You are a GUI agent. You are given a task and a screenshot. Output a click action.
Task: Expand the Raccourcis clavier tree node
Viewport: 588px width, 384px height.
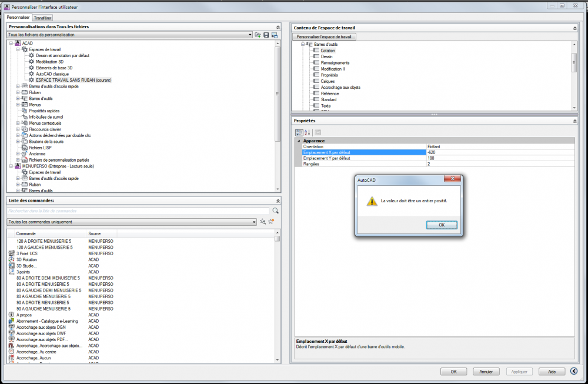click(x=18, y=129)
